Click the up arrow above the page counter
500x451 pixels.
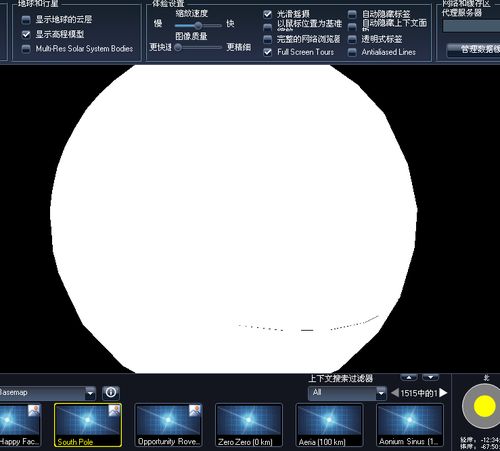409,378
